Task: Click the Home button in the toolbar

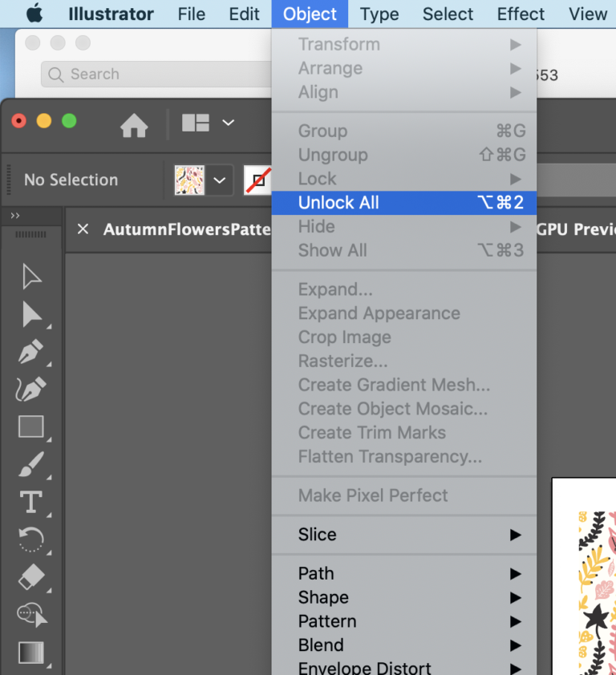Action: [x=134, y=125]
